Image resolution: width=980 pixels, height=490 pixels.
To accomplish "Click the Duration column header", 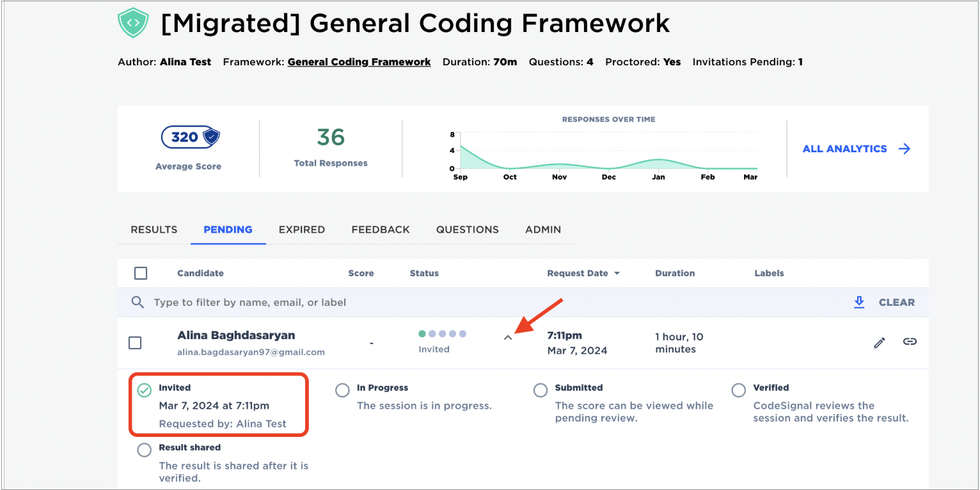I will pos(675,273).
